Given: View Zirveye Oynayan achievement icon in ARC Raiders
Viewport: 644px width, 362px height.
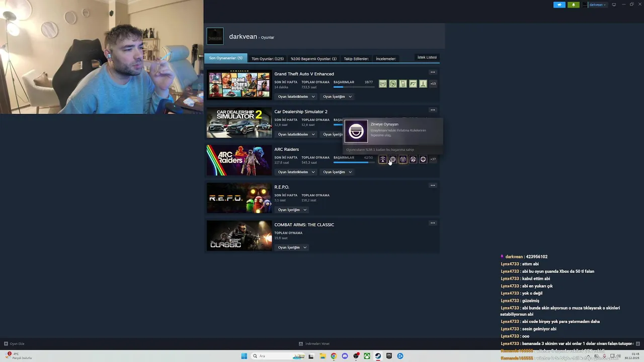Looking at the screenshot, I should pos(393,159).
